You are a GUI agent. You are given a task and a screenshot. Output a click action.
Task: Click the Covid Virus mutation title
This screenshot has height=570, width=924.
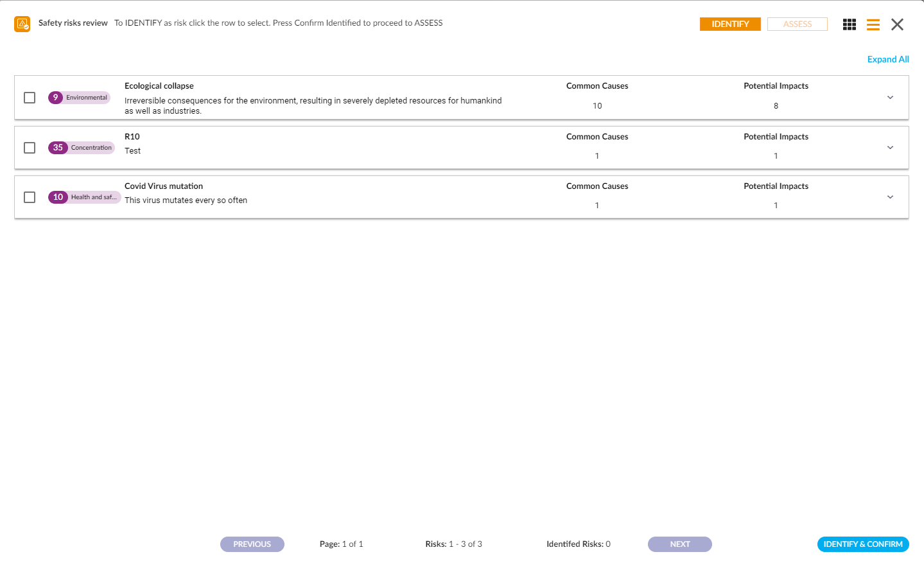pos(164,186)
